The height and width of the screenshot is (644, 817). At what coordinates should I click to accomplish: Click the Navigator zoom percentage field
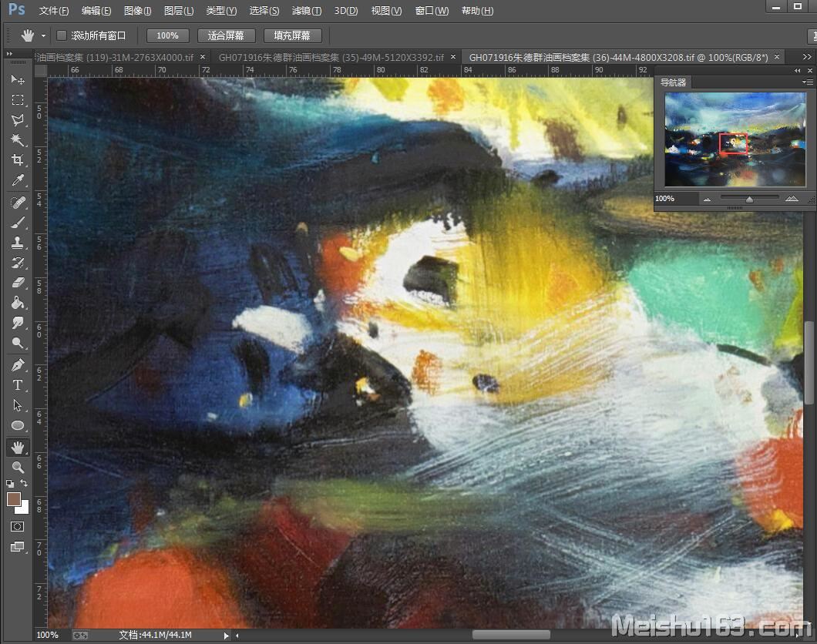(675, 198)
